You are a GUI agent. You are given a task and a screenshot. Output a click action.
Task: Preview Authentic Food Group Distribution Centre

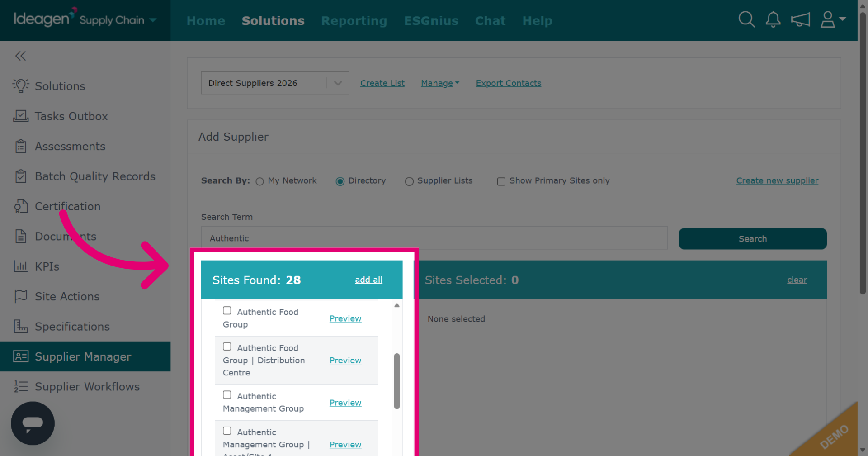345,361
